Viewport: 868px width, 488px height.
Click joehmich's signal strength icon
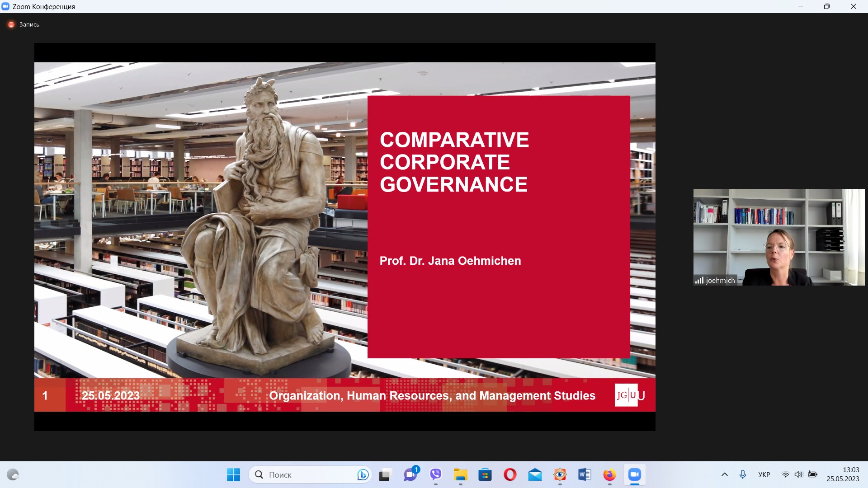(699, 280)
